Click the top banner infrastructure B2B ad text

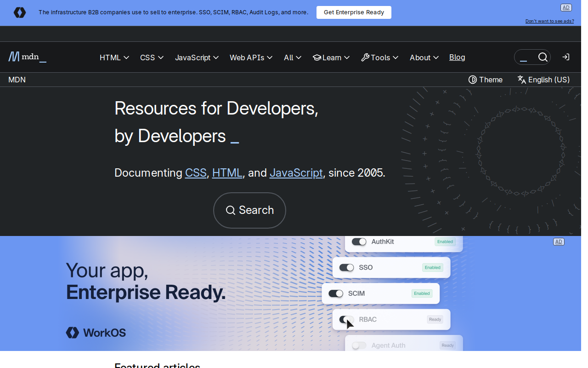tap(173, 12)
